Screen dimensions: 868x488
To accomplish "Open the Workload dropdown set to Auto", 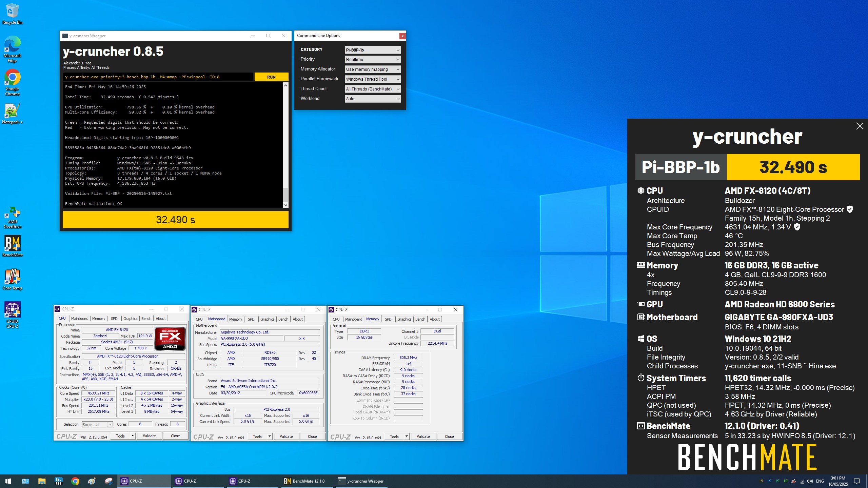I will click(x=373, y=99).
